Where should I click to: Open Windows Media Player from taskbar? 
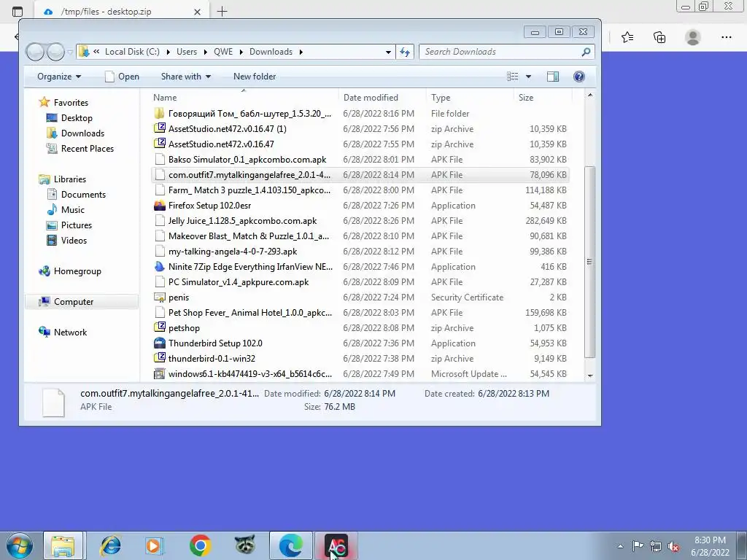(155, 545)
